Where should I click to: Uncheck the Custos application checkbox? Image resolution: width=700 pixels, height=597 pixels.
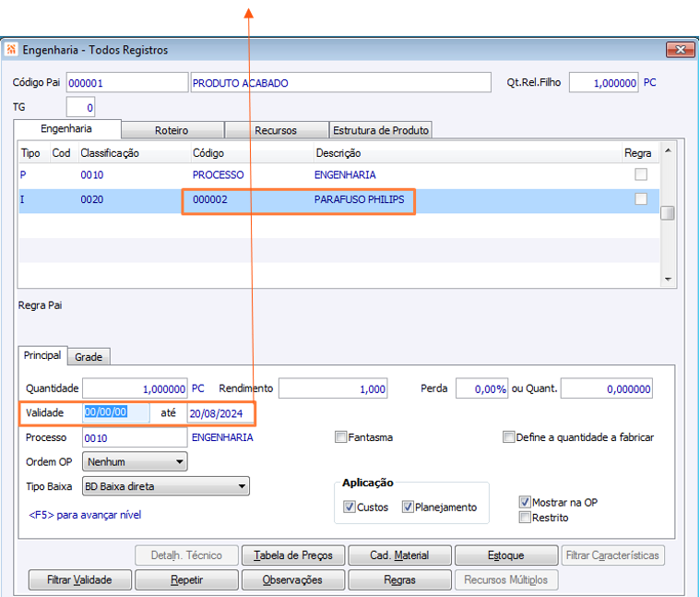tap(350, 507)
